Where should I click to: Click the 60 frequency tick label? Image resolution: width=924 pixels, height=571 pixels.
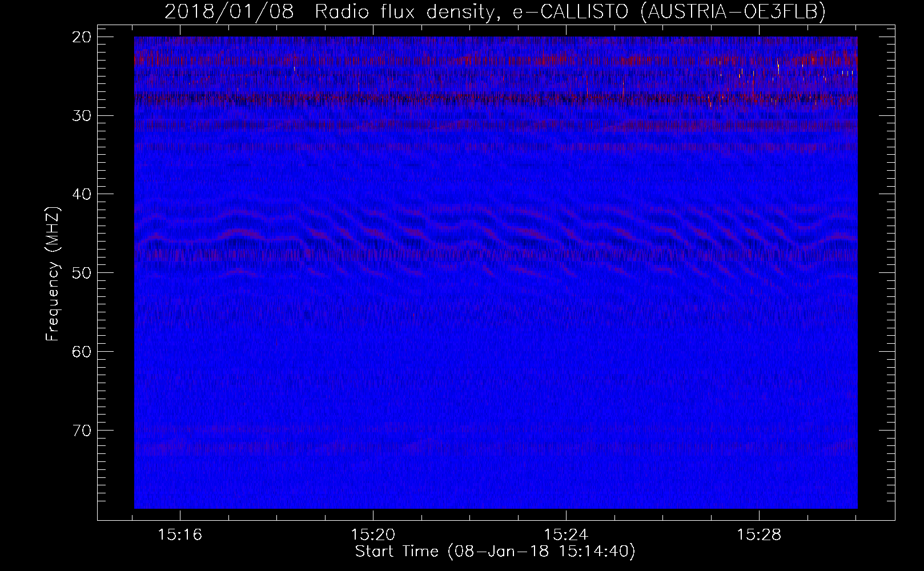pyautogui.click(x=82, y=352)
